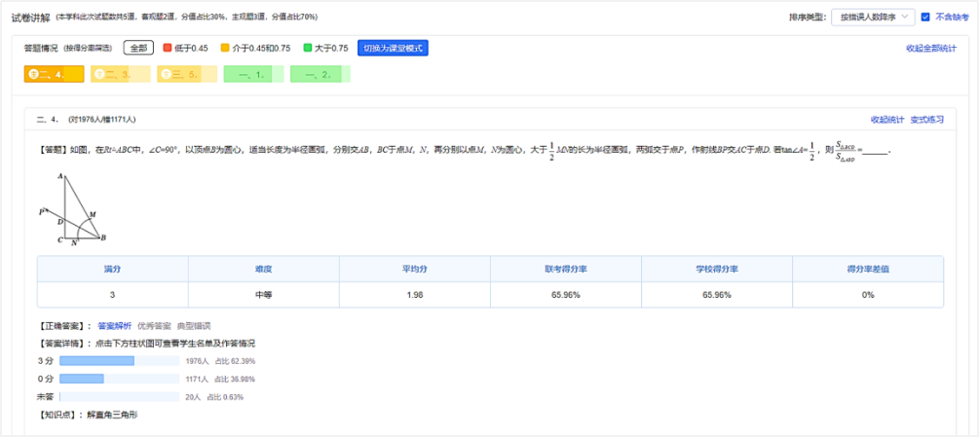
Task: Collapse statistics via 收起统计 link
Action: pos(886,120)
